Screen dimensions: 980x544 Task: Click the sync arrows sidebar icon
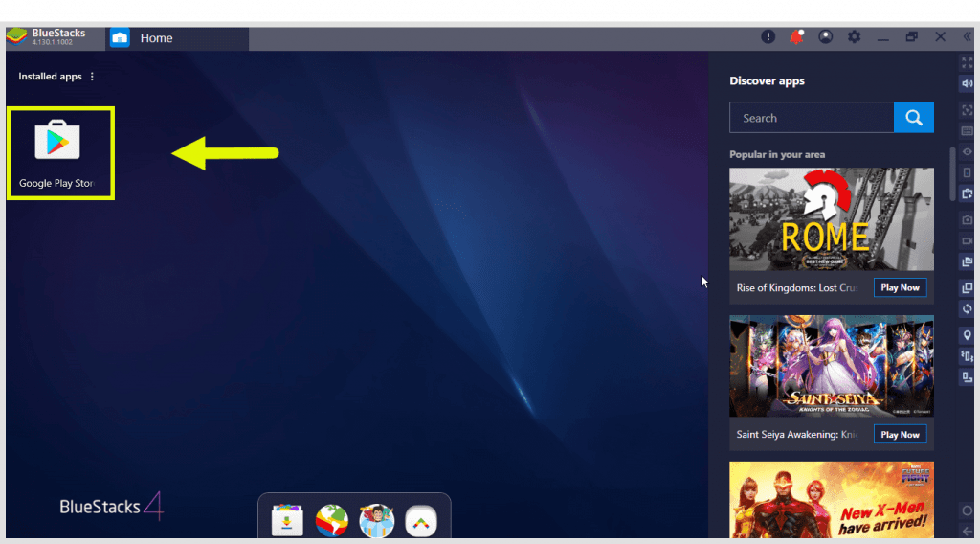pyautogui.click(x=967, y=309)
